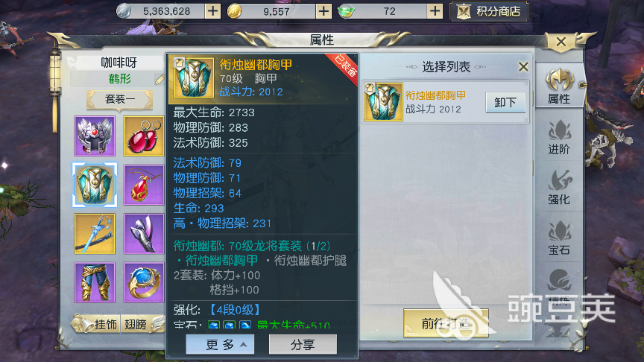Switch to the 强化 side tab

point(559,188)
